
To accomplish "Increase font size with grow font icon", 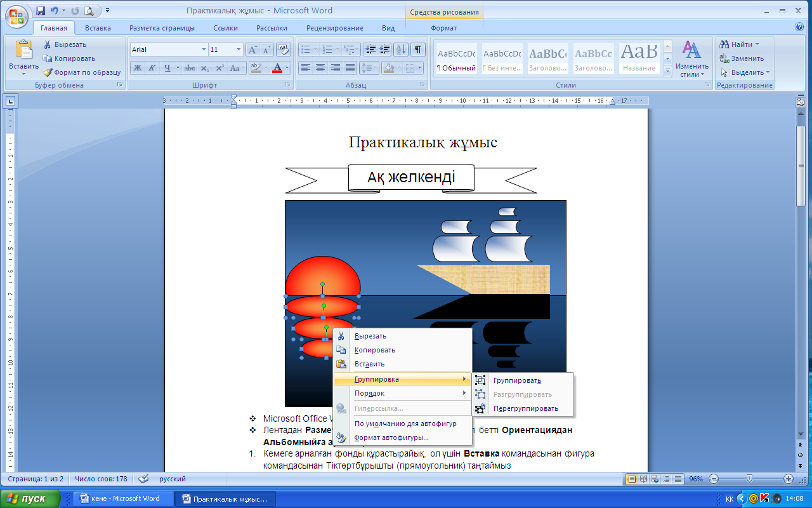I will [252, 50].
